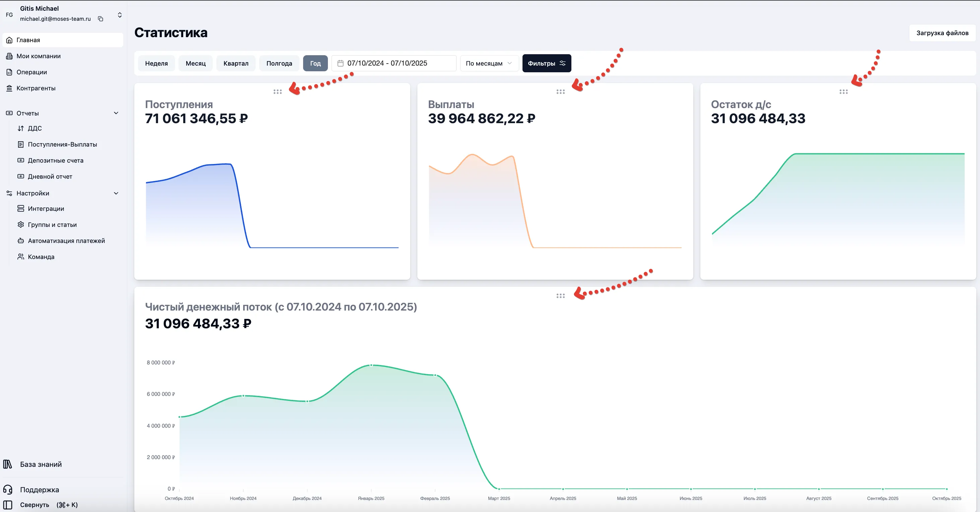Viewport: 980px width, 512px height.
Task: Select the Квартал period
Action: (x=236, y=63)
